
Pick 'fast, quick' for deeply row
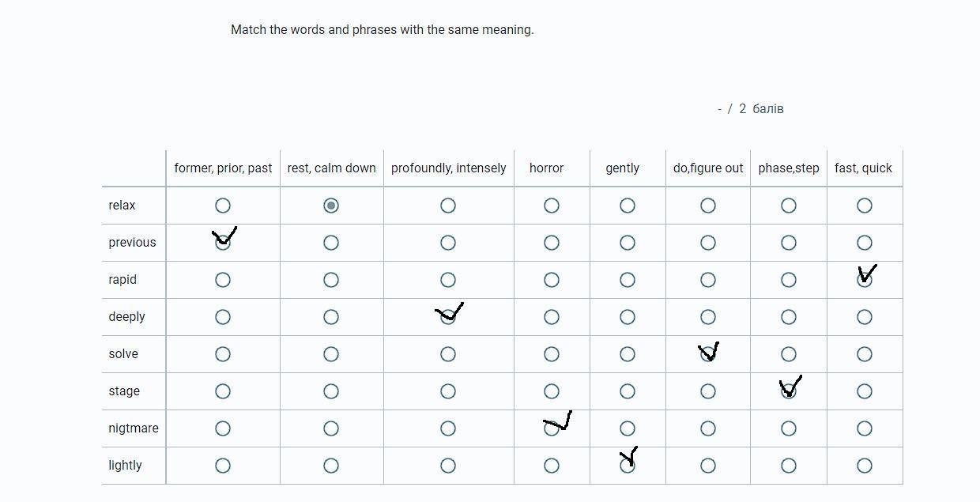(x=865, y=317)
